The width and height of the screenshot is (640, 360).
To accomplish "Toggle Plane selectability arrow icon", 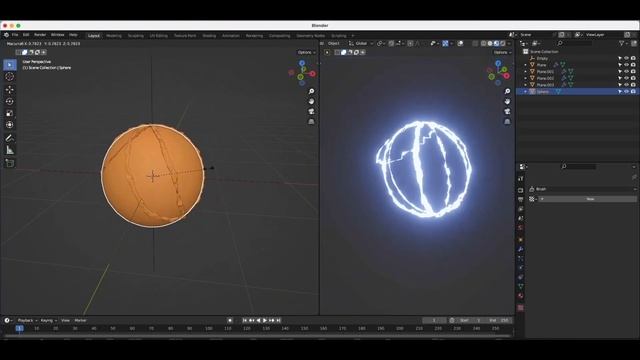I will pos(620,65).
